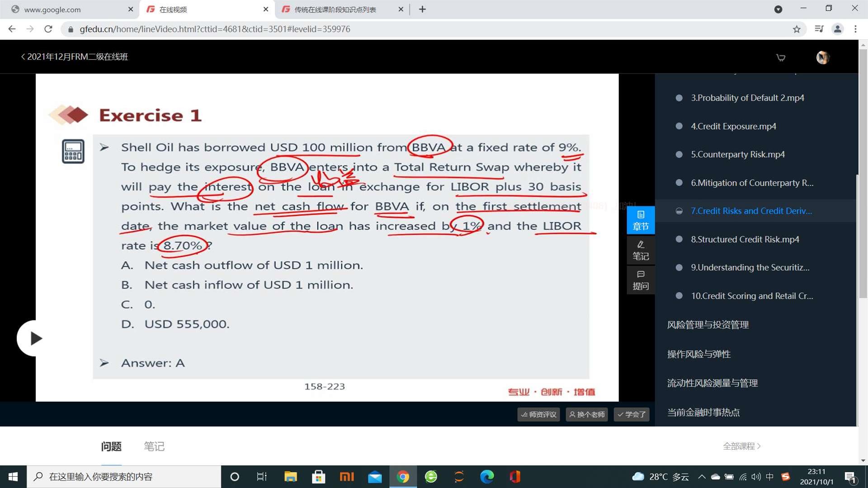Image resolution: width=868 pixels, height=488 pixels.
Task: Expand the 风险管理与投资管理 section
Action: pos(708,325)
